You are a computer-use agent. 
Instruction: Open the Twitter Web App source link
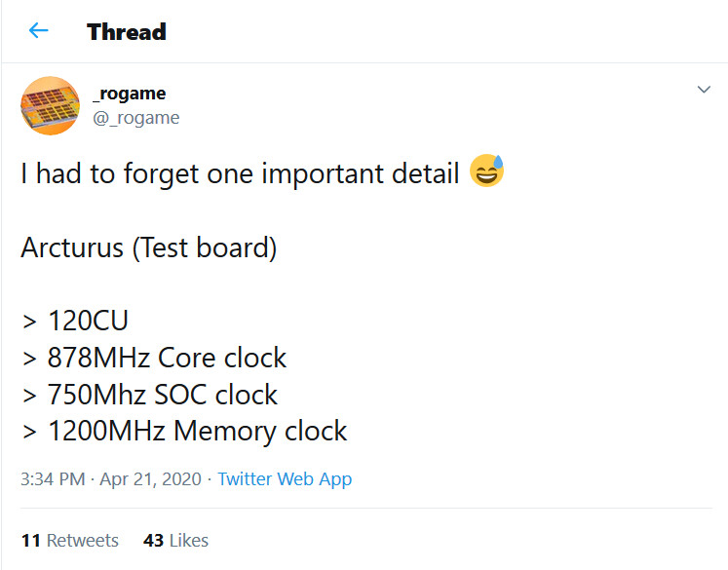pyautogui.click(x=285, y=479)
